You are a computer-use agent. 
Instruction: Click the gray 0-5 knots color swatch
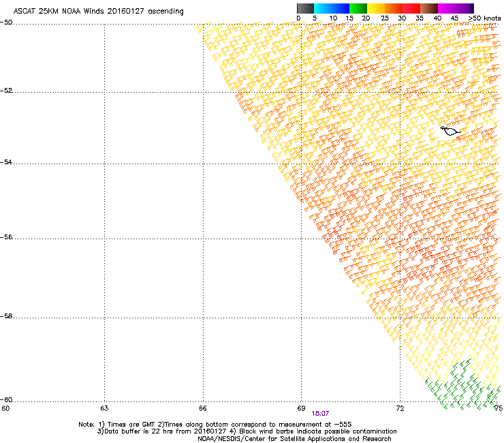pos(305,8)
